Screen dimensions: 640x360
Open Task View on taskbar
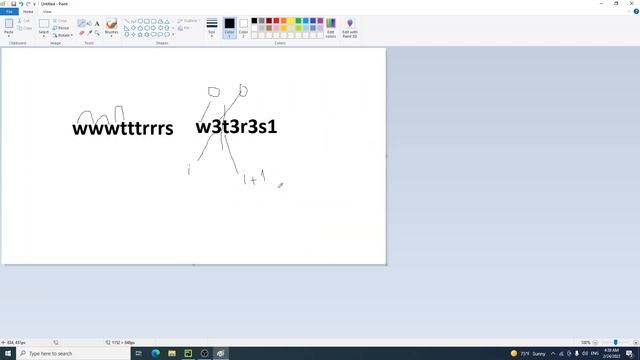pyautogui.click(x=139, y=353)
